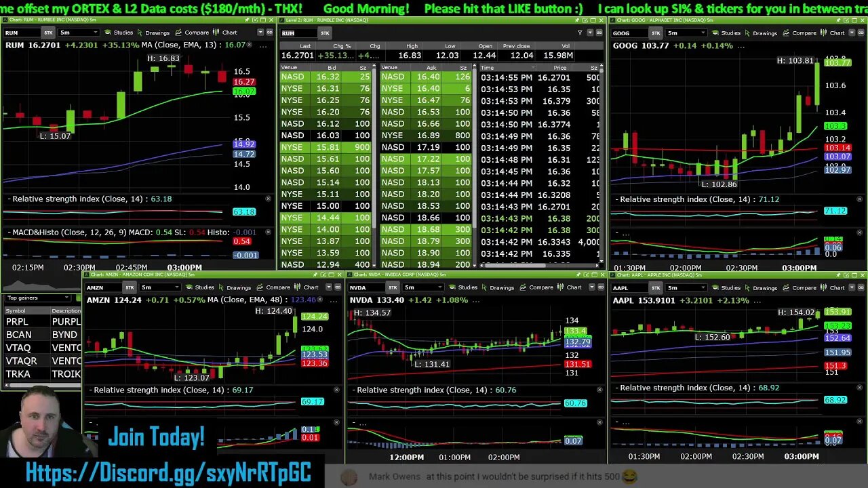Toggle STK type button in the AMZN chart
The image size is (868, 488).
[x=130, y=287]
